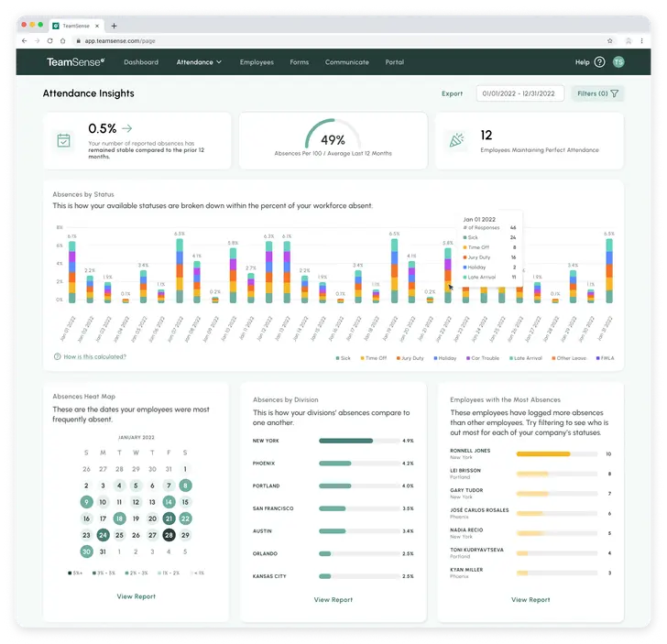The width and height of the screenshot is (667, 644).
Task: Toggle the Late Arrival legend item
Action: click(526, 358)
